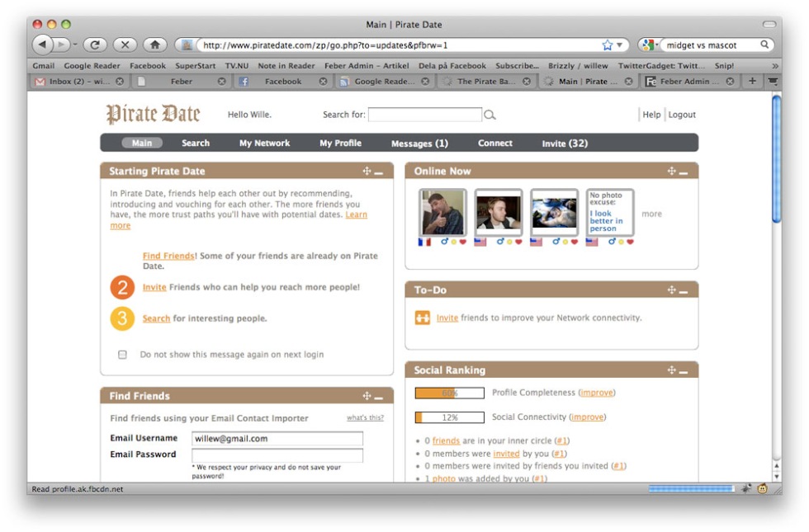Close the Facebook browser tab
809x532 pixels.
tap(323, 82)
